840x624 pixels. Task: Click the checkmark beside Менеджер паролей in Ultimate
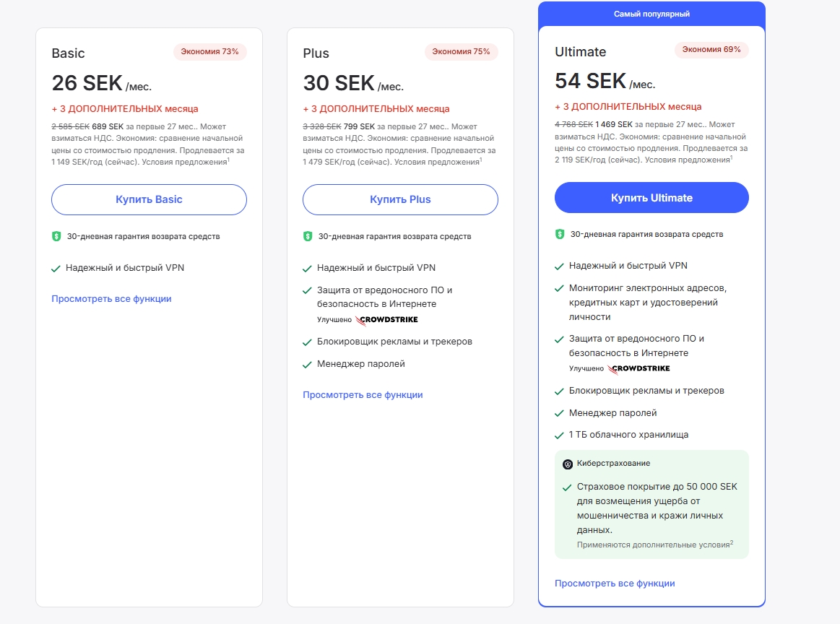[x=558, y=414]
